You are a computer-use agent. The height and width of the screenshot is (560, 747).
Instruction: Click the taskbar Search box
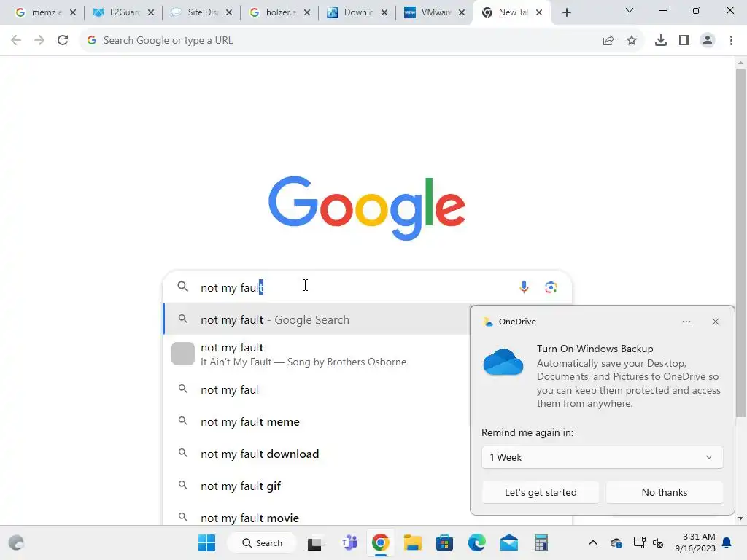[x=262, y=542]
